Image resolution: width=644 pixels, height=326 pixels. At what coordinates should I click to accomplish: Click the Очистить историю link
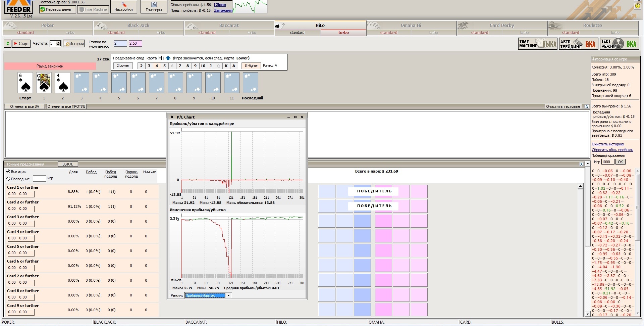[607, 144]
